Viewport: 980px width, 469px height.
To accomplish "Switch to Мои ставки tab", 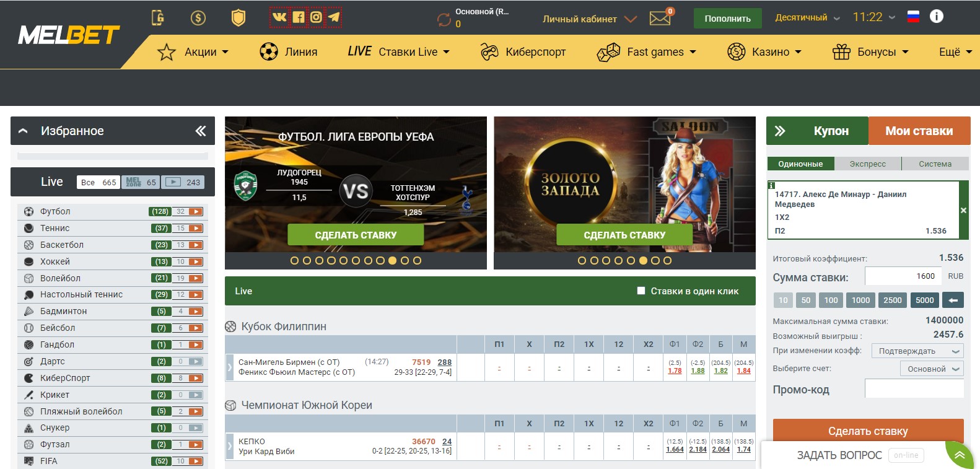I will (919, 131).
